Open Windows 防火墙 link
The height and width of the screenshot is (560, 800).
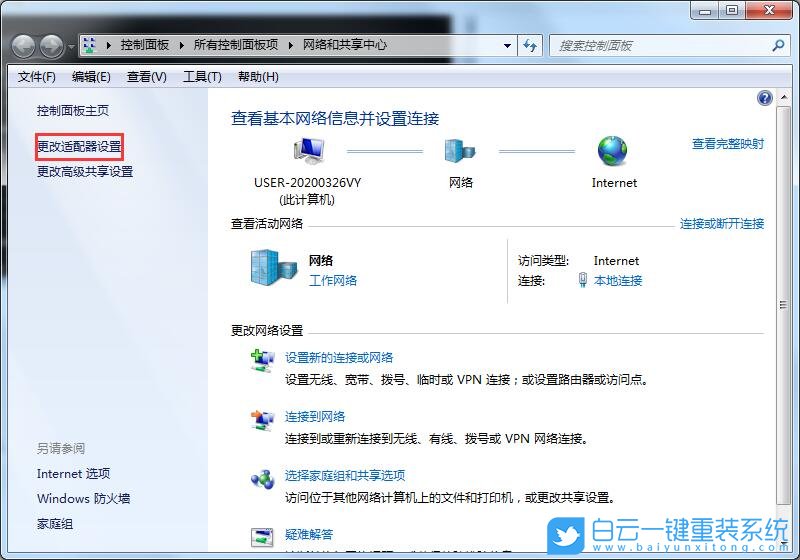tap(84, 498)
